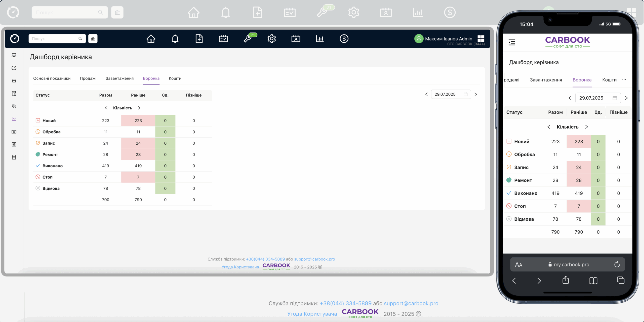Click the Пошук search field in navy toolbar
The height and width of the screenshot is (322, 644).
[54, 39]
